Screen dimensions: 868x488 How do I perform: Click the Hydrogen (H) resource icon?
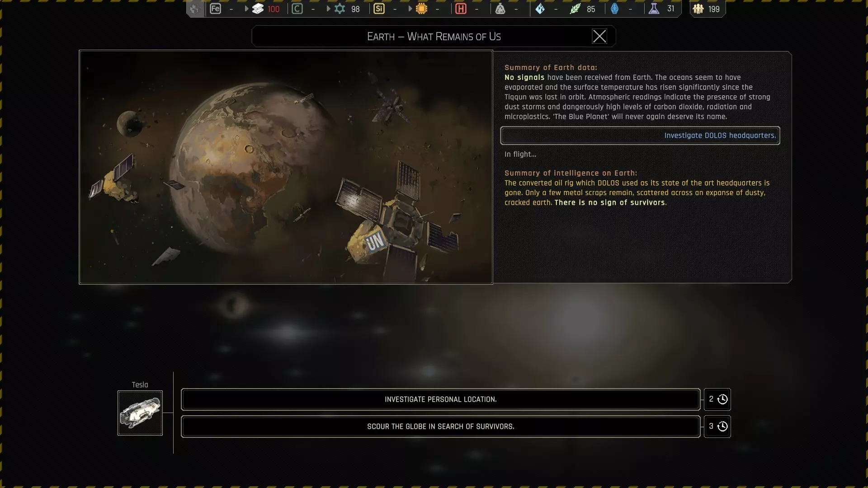pos(461,9)
